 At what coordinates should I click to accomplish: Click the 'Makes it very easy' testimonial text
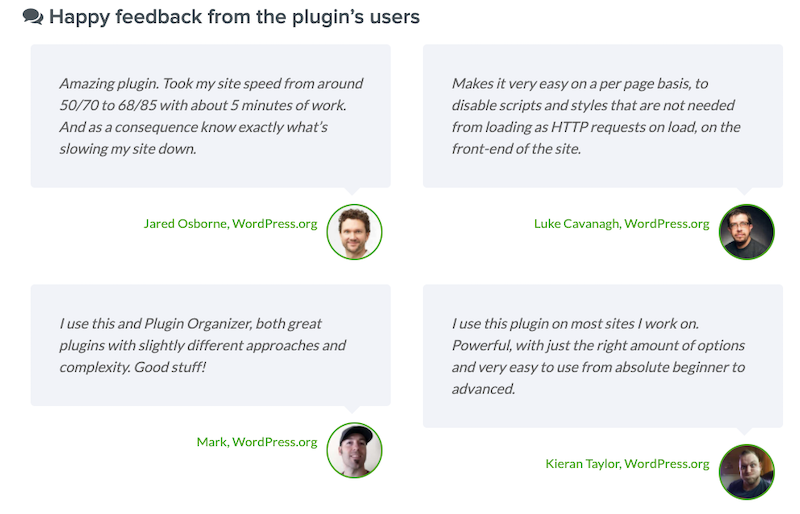tap(596, 116)
